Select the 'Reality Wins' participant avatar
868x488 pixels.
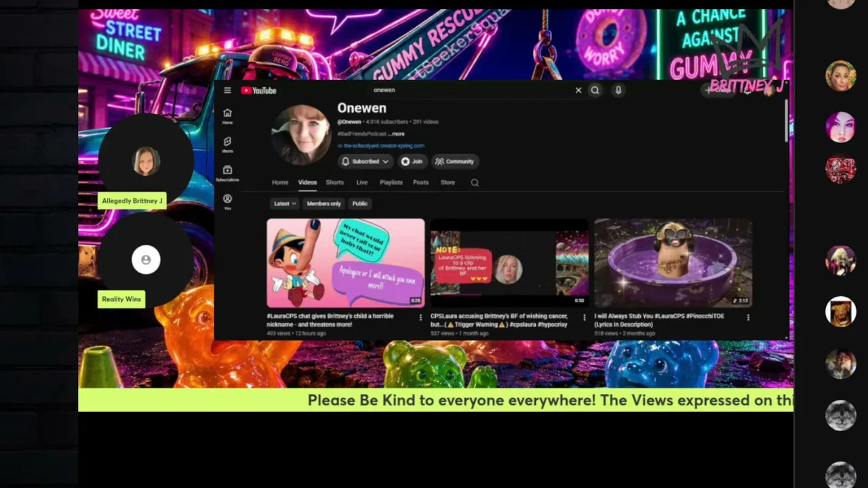[x=146, y=260]
